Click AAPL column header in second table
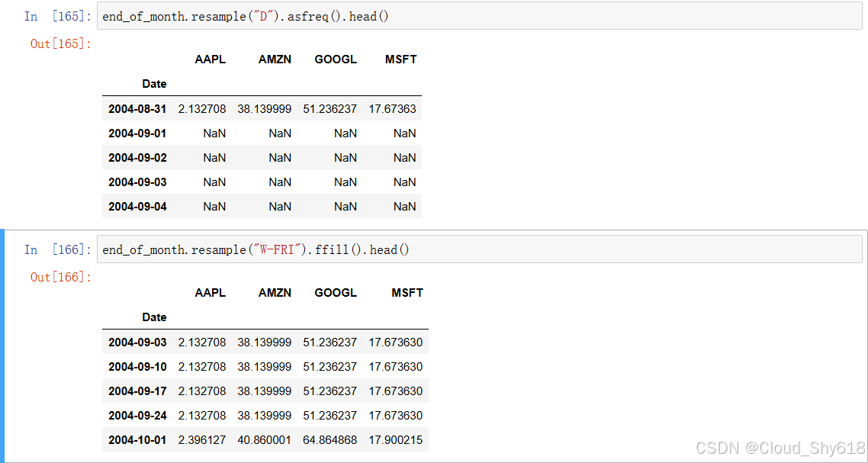The width and height of the screenshot is (868, 463). tap(211, 293)
